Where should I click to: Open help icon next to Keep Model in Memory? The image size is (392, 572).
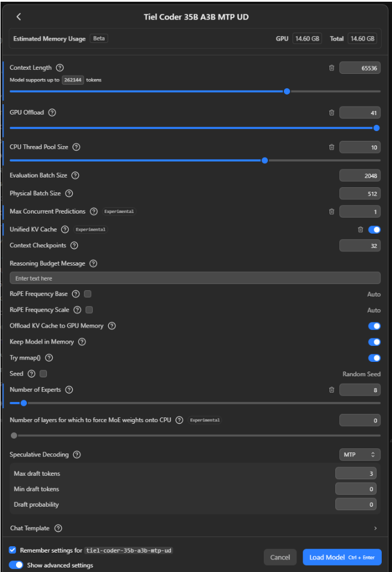click(82, 342)
